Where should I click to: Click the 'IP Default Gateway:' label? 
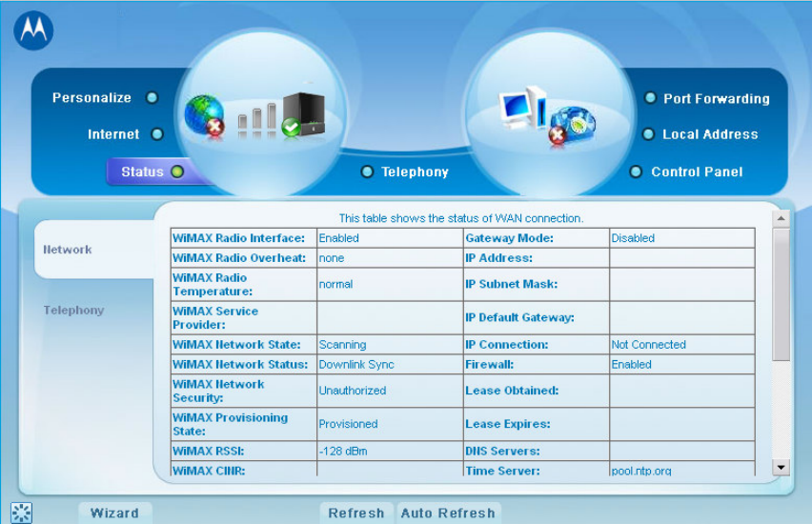(x=519, y=317)
